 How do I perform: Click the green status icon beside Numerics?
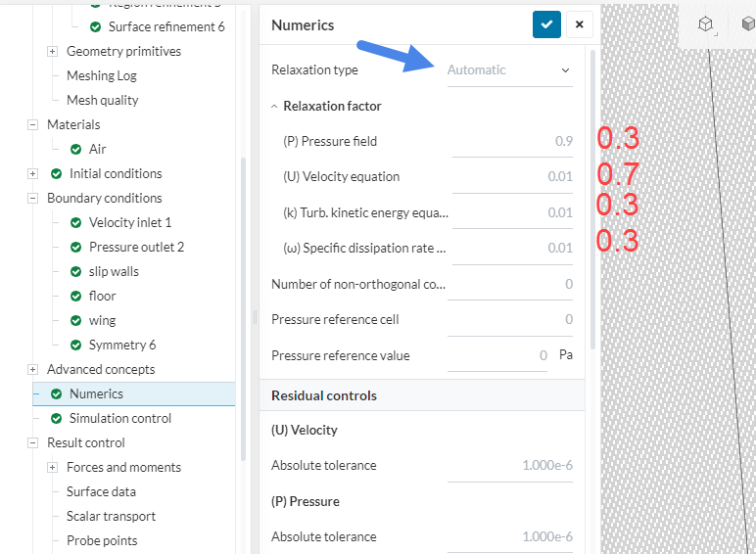point(57,393)
